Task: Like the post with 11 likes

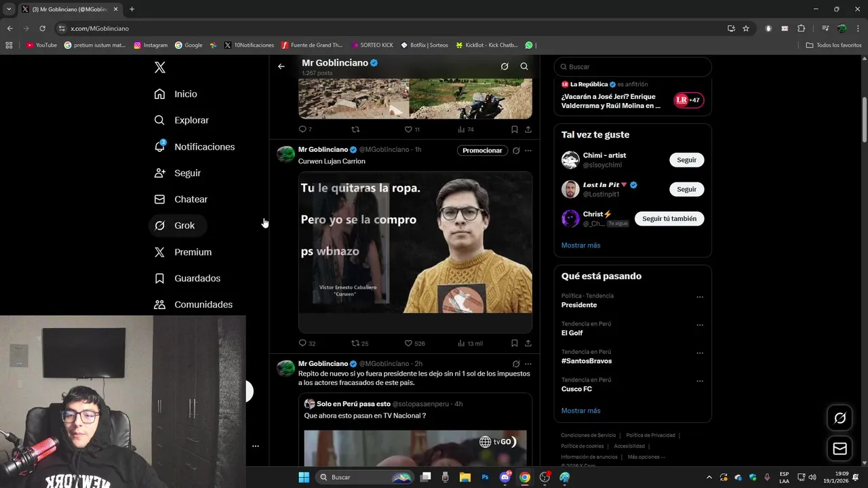Action: coord(412,129)
